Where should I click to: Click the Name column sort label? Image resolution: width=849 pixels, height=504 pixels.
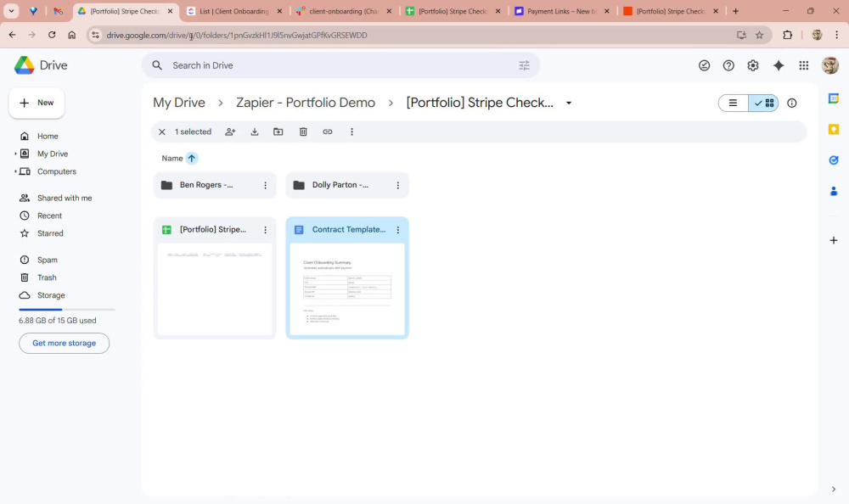click(x=172, y=158)
